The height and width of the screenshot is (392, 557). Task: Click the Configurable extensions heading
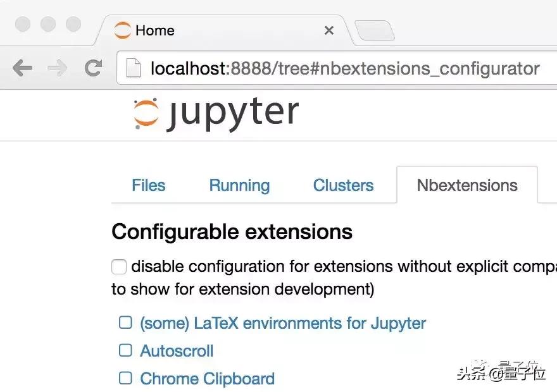pyautogui.click(x=232, y=232)
